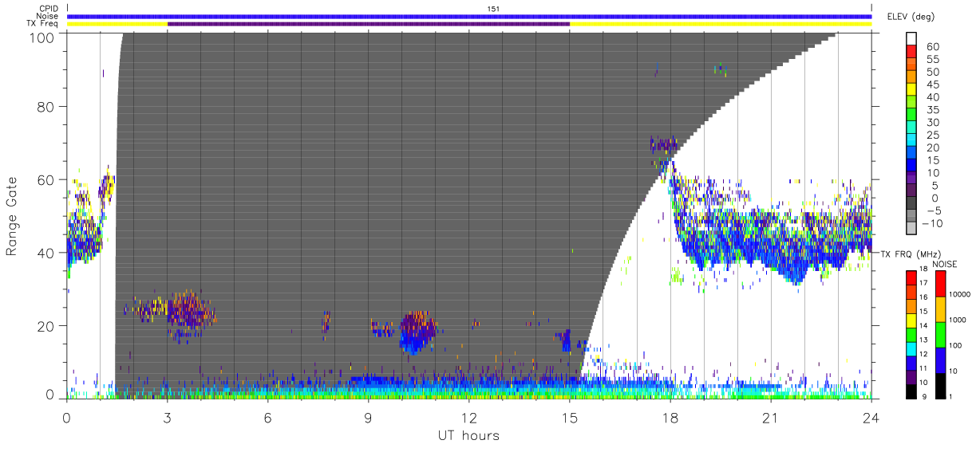Viewport: 980px width, 452px height.
Task: Click the NOISE scale label '1000'
Action: click(x=959, y=320)
